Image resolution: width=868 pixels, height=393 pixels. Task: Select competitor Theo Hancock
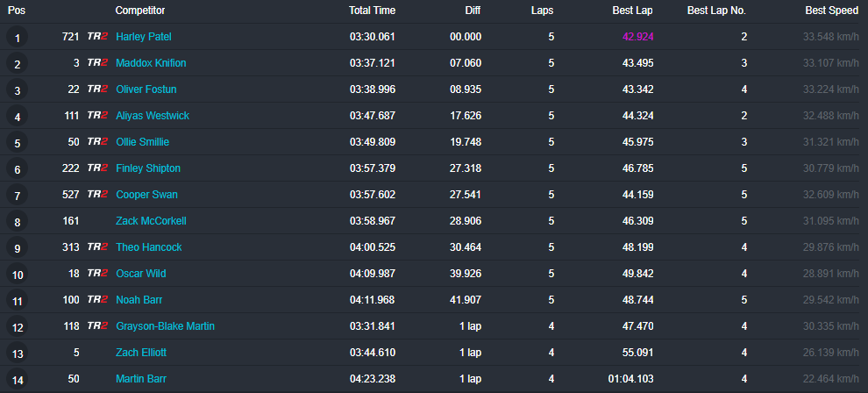[149, 247]
